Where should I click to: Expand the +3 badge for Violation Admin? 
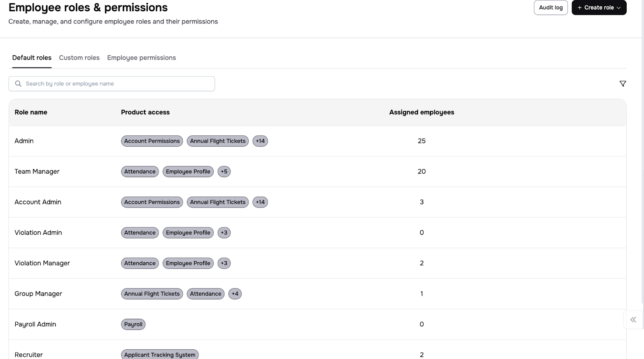point(224,233)
